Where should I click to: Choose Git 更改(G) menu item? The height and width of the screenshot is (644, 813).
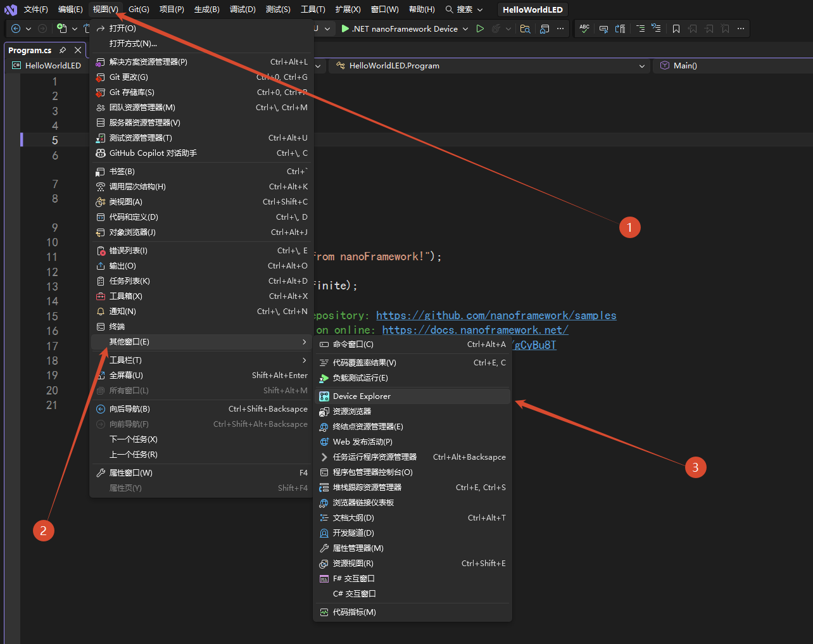tap(202, 77)
